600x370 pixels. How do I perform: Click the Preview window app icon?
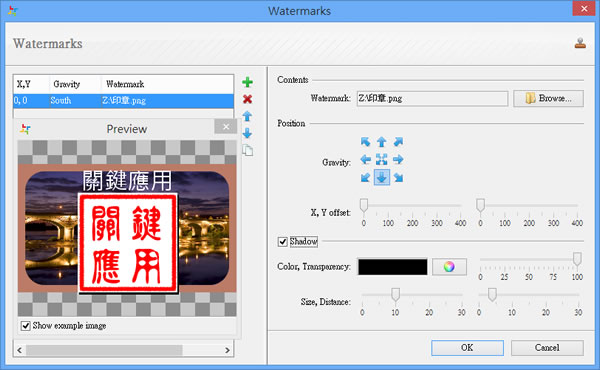pos(25,129)
